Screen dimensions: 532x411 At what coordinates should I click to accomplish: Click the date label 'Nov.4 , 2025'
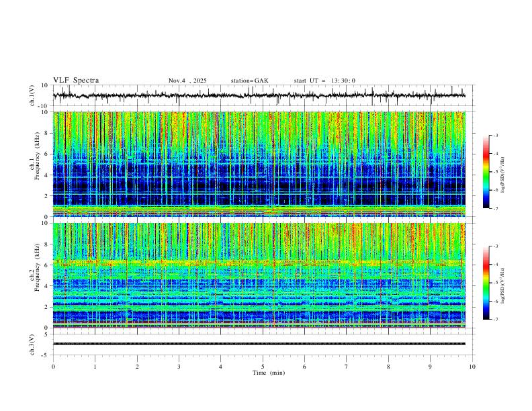point(187,81)
